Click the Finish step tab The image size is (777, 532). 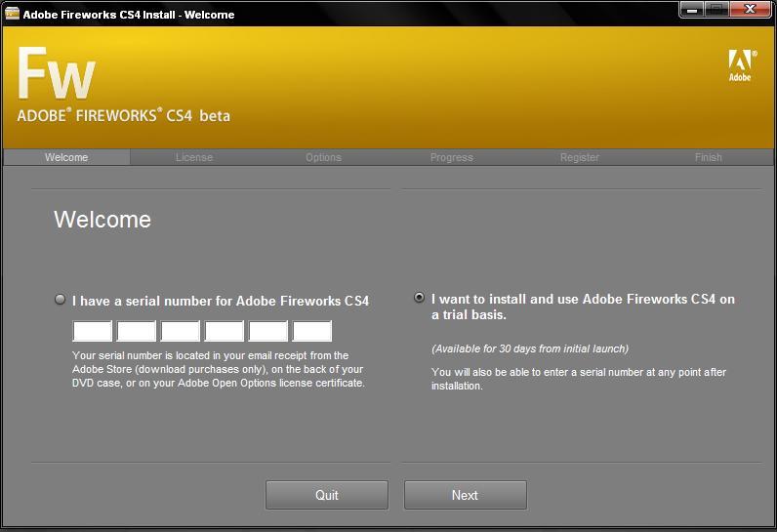tap(709, 157)
